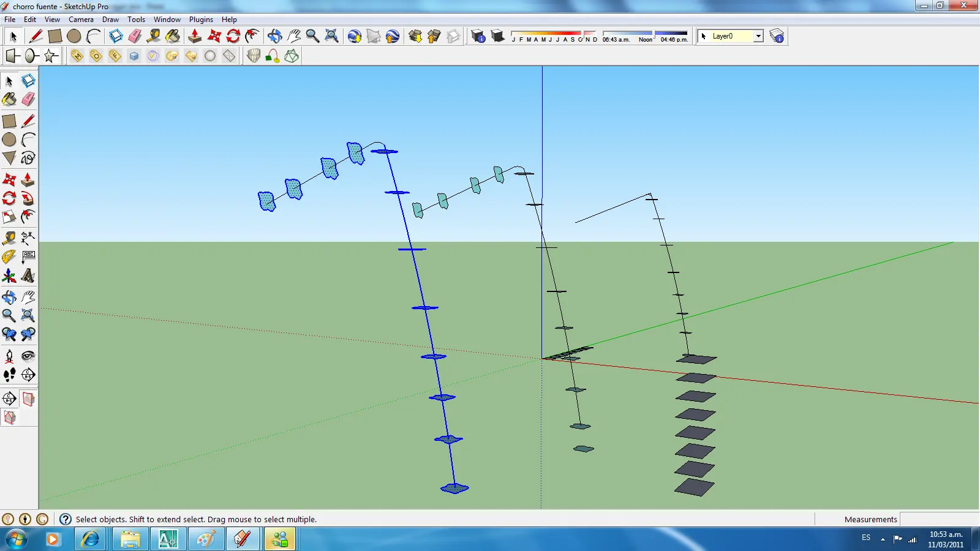Image resolution: width=980 pixels, height=551 pixels.
Task: Click the Measurements input box
Action: 939,519
